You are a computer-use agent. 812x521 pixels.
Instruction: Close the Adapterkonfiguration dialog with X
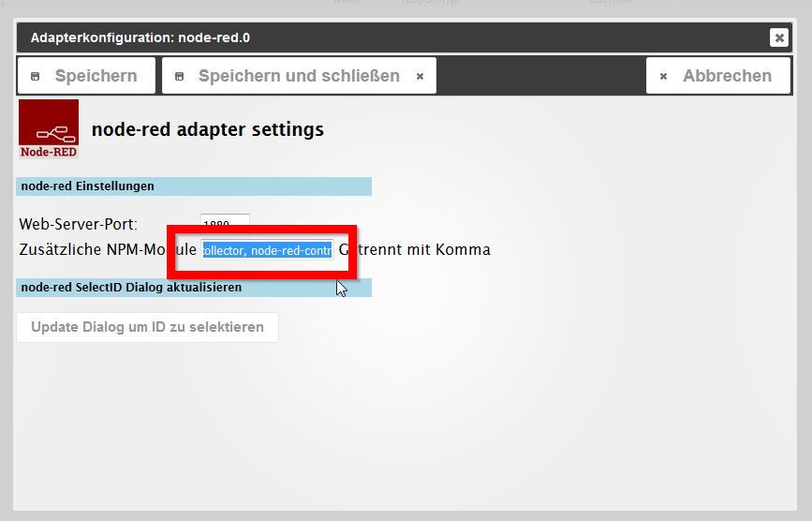pos(779,37)
